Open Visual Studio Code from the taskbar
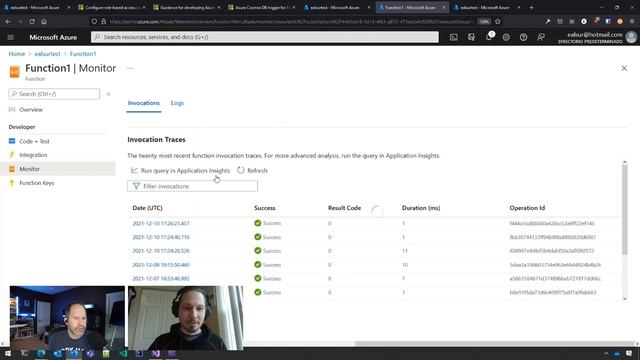This screenshot has width=640, height=360. (123, 353)
